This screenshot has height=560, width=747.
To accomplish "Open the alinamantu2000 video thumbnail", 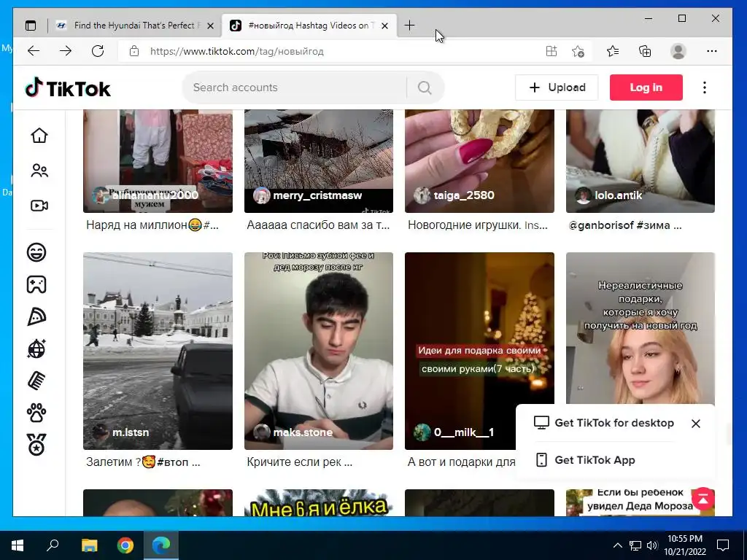I will point(158,161).
